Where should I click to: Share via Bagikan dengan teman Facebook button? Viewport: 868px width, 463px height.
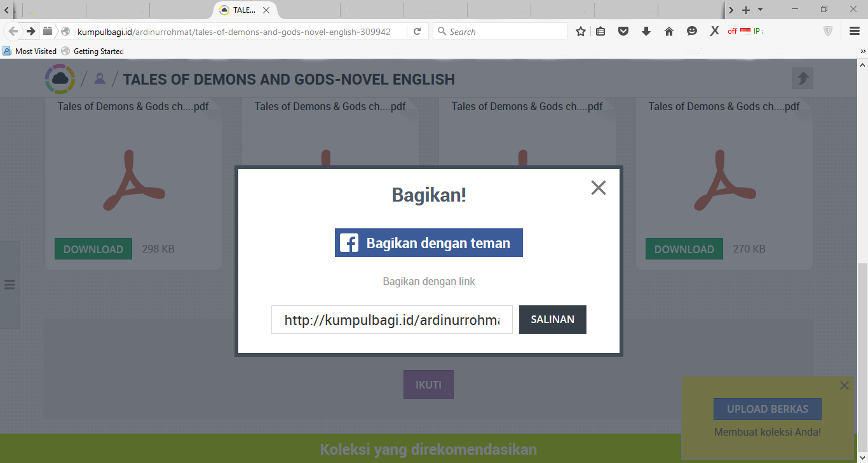(x=429, y=243)
